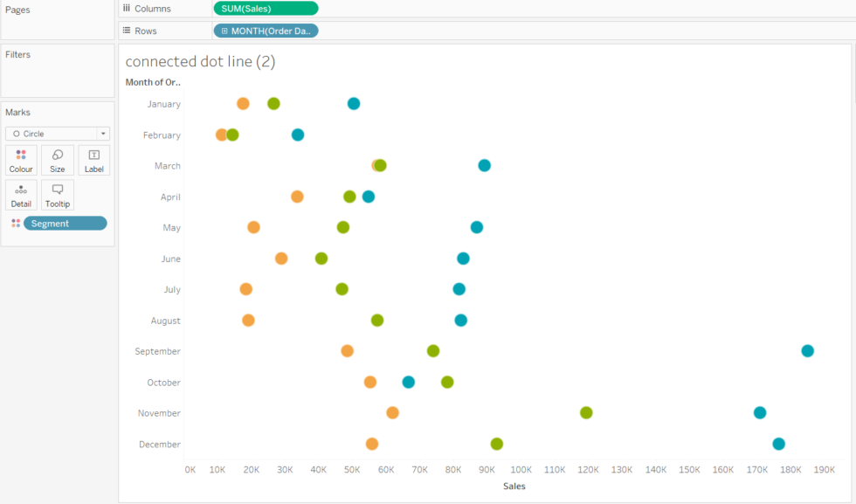
Task: Click the Detail button on the Marks card
Action: point(20,194)
